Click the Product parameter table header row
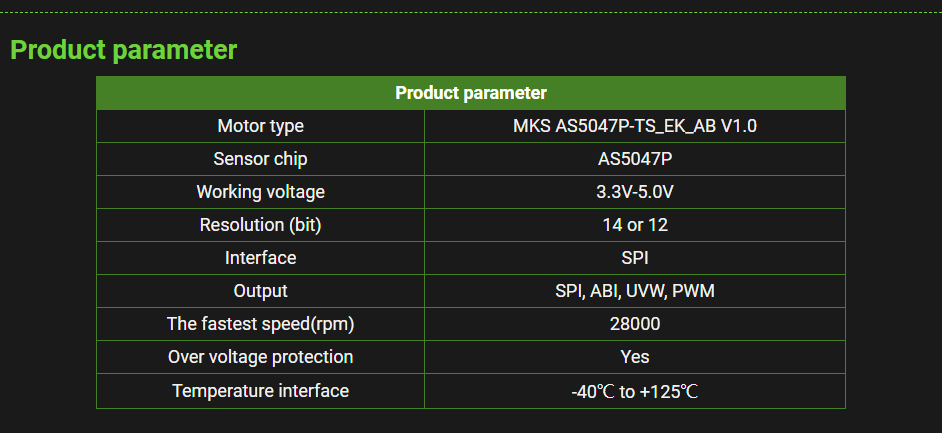The width and height of the screenshot is (942, 433). 470,93
